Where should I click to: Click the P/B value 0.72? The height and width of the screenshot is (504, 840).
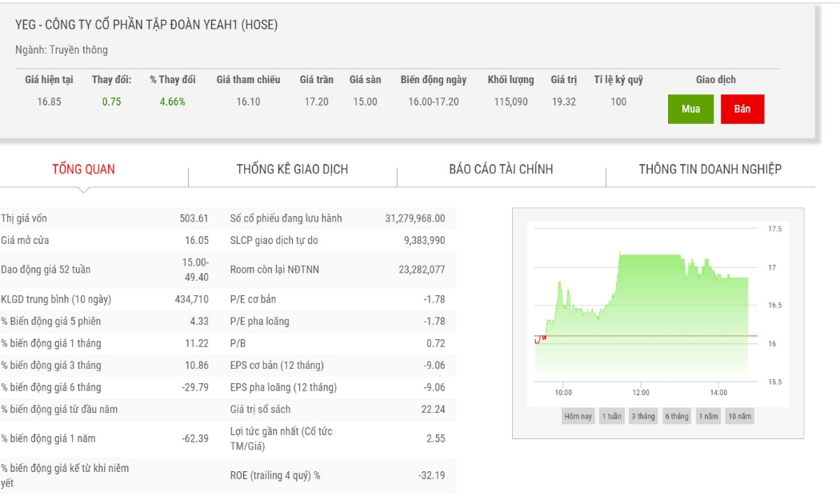[x=435, y=343]
